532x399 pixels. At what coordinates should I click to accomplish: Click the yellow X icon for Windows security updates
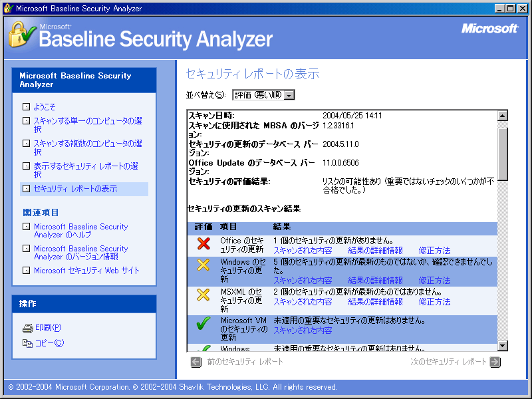203,265
